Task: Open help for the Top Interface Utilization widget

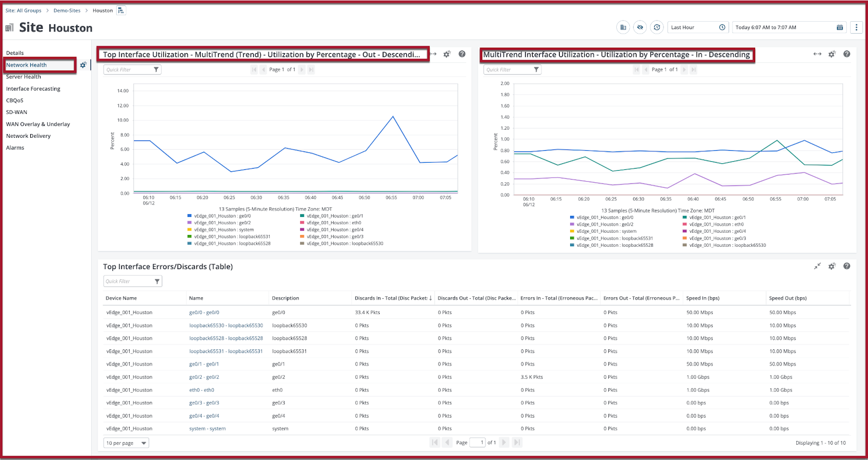Action: click(x=462, y=54)
